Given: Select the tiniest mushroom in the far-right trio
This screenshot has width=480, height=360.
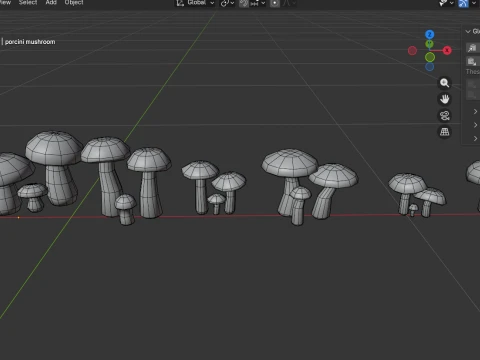Looking at the screenshot, I should [413, 210].
